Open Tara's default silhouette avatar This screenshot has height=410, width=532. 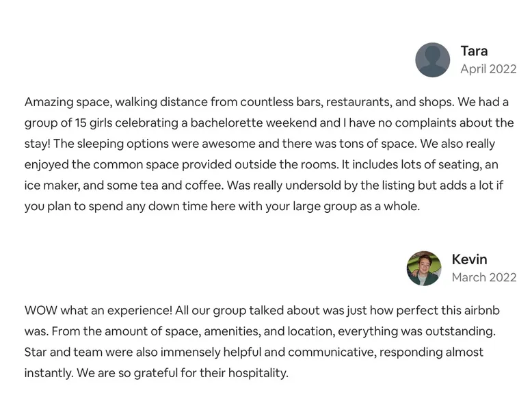click(x=432, y=60)
